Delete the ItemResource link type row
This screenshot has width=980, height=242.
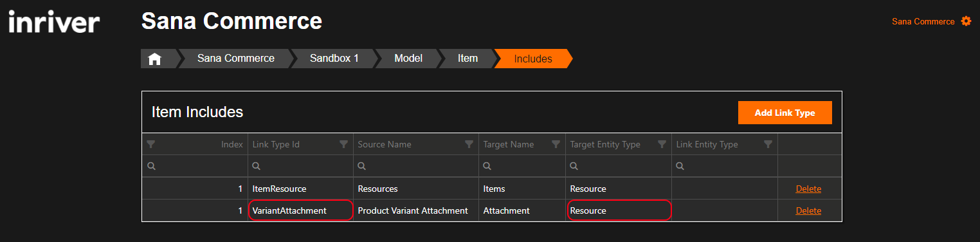(x=808, y=189)
